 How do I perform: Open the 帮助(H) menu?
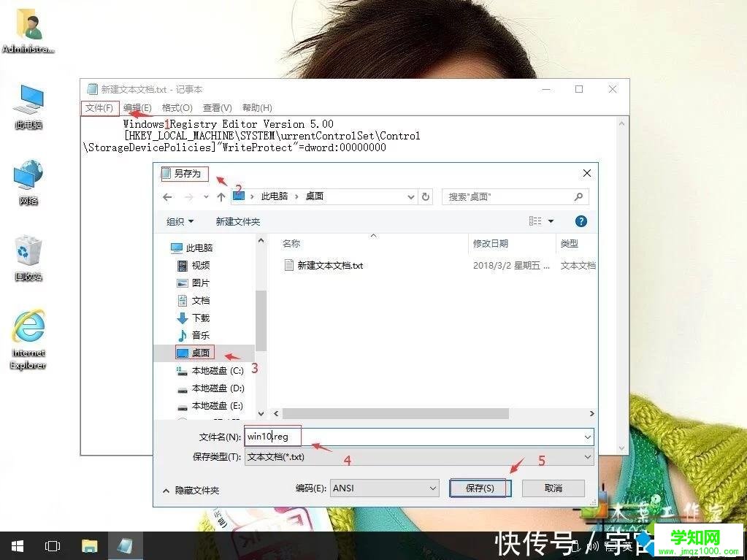pyautogui.click(x=256, y=107)
